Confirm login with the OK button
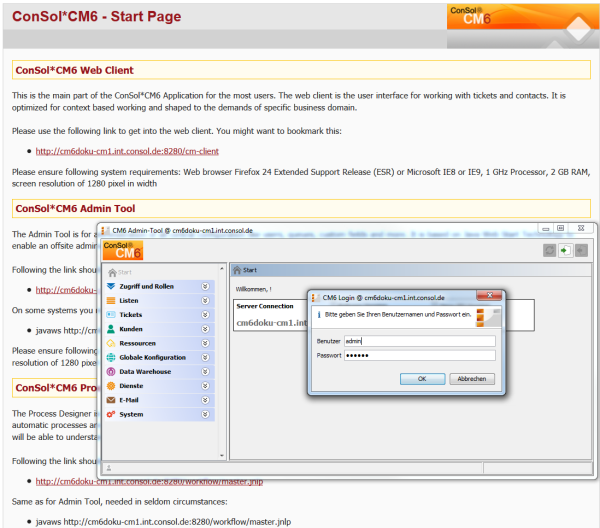 (422, 378)
